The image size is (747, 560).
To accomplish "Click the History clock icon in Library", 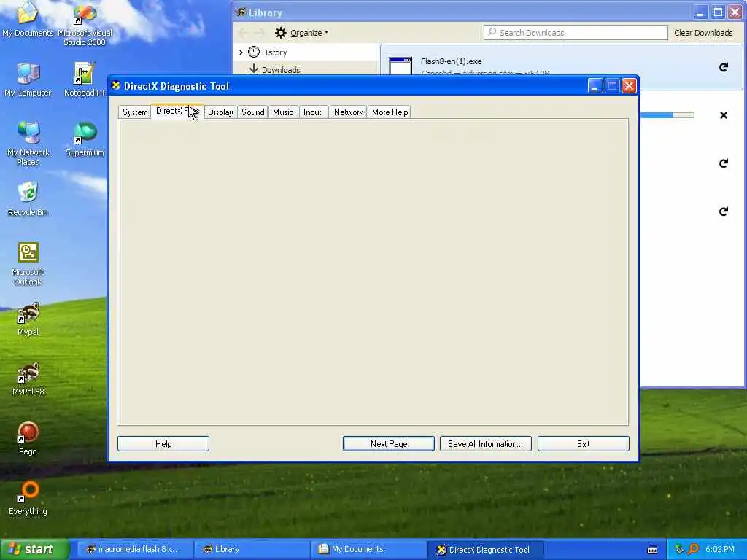I will pyautogui.click(x=254, y=52).
